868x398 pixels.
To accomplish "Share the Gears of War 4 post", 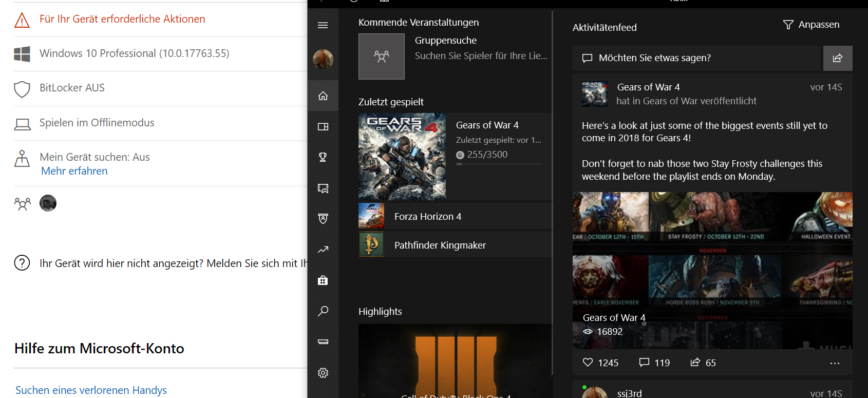I will [x=695, y=363].
